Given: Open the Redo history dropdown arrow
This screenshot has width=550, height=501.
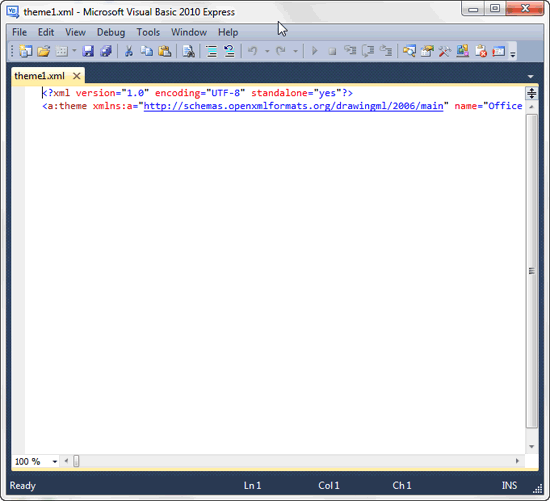Looking at the screenshot, I should (295, 51).
